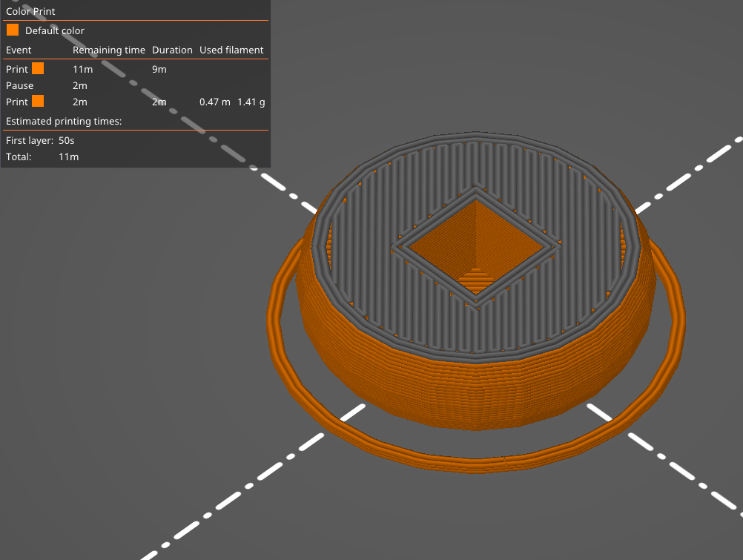This screenshot has height=560, width=743.
Task: Select the First layer 50s entry
Action: click(x=40, y=140)
